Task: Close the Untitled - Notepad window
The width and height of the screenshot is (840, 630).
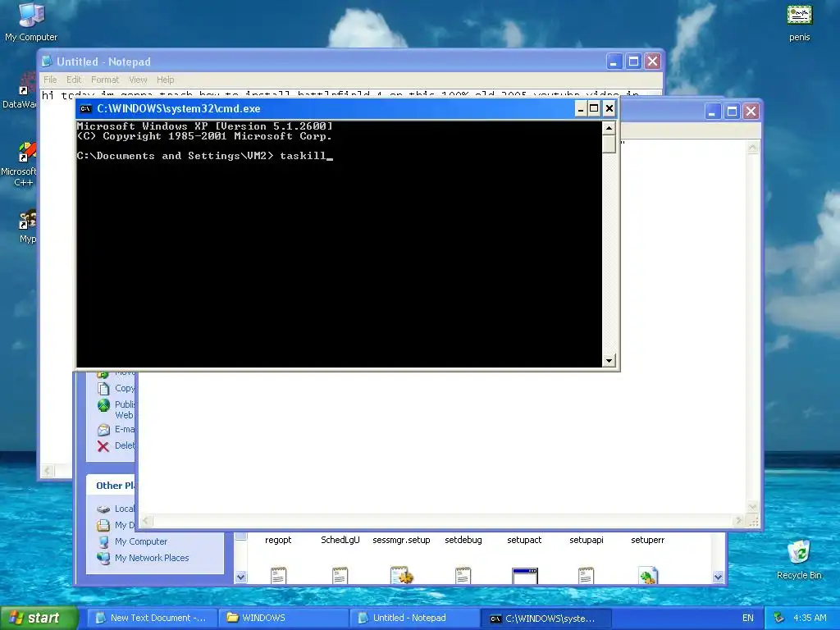Action: 652,62
